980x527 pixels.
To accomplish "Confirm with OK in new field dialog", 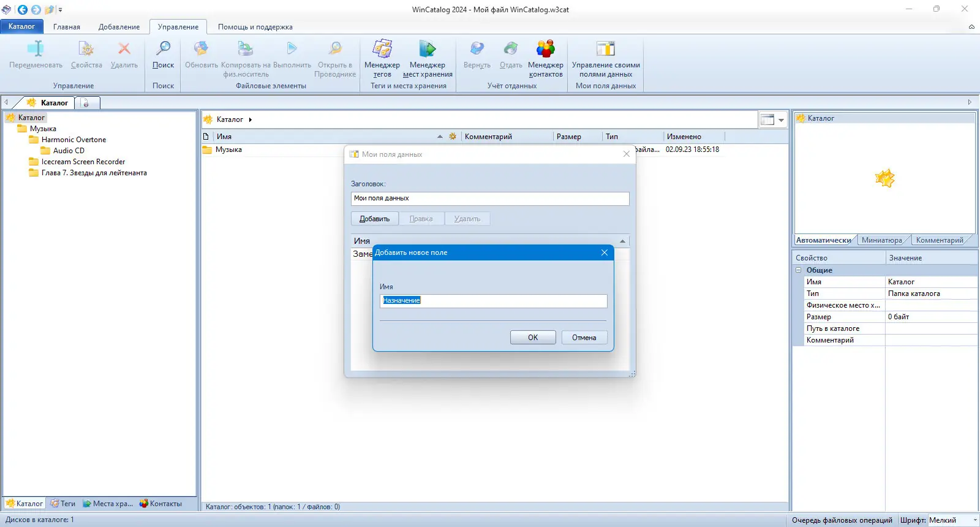I will (x=533, y=338).
